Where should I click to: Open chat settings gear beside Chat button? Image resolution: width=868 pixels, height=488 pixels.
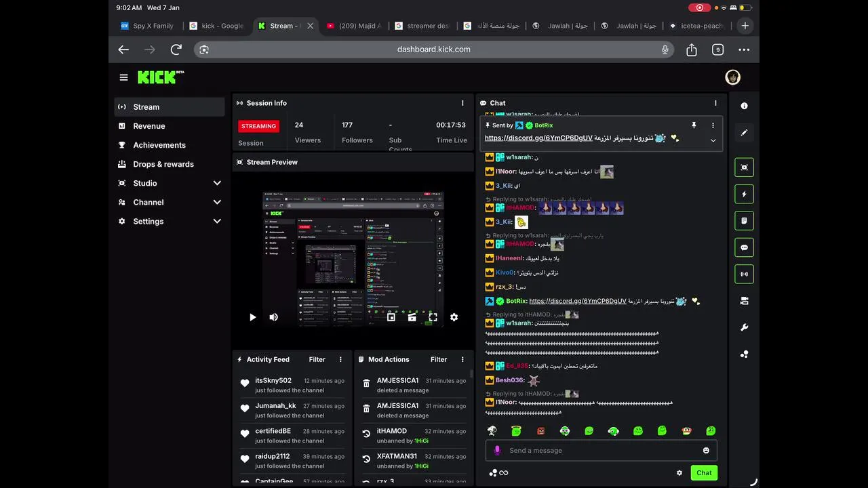pyautogui.click(x=679, y=473)
